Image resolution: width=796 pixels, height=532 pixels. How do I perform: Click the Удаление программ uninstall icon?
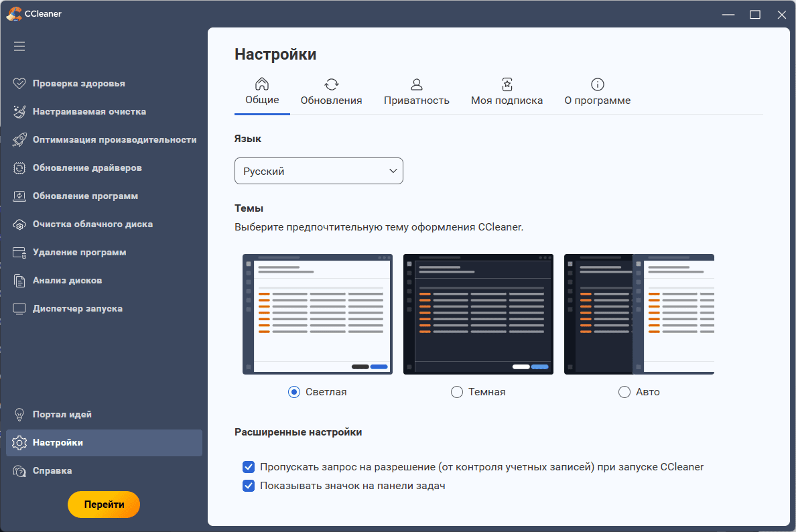19,253
